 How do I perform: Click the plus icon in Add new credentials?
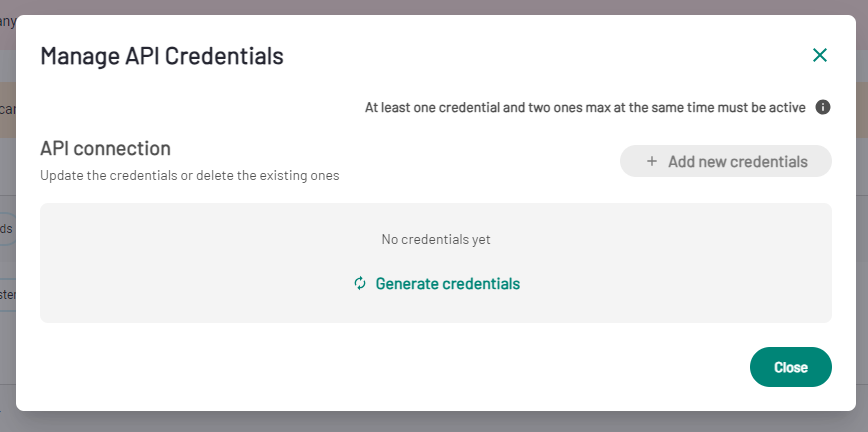coord(652,161)
